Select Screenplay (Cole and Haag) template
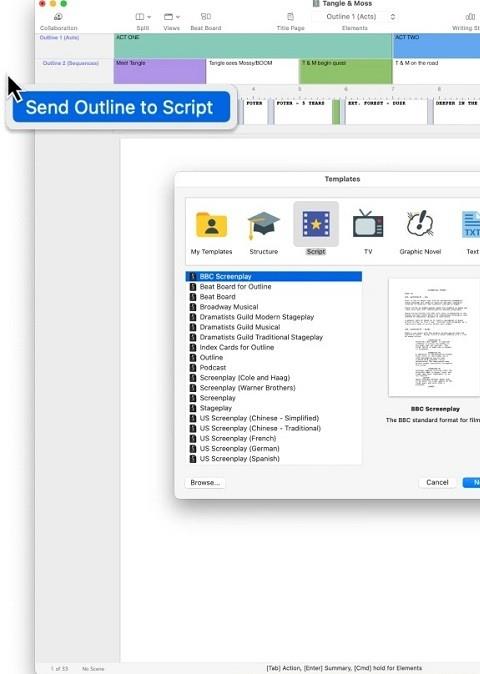The height and width of the screenshot is (674, 480). [x=274, y=378]
